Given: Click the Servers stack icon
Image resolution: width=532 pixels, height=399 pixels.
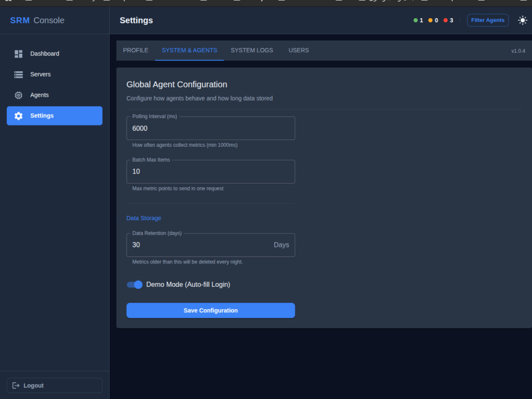Looking at the screenshot, I should pyautogui.click(x=18, y=74).
